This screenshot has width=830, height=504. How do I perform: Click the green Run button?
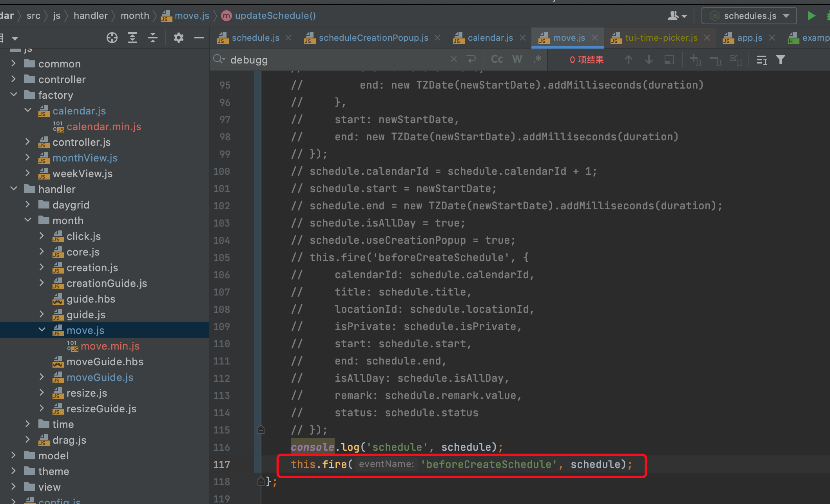[811, 16]
